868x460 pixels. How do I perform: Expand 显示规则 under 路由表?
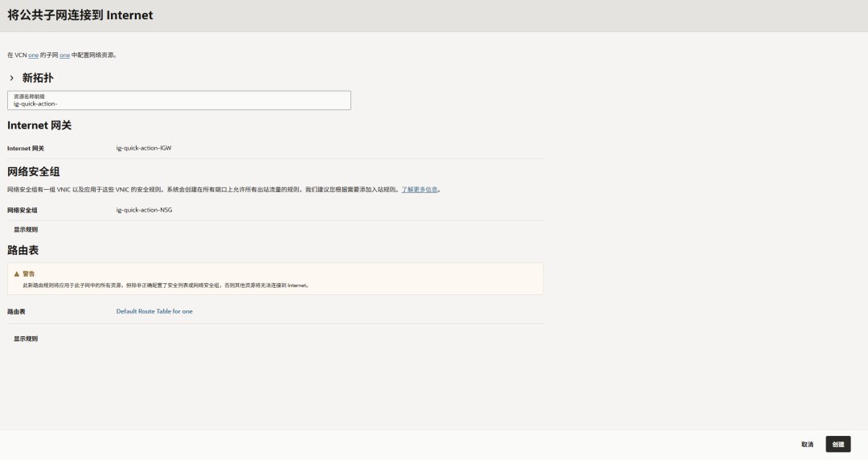pyautogui.click(x=26, y=339)
